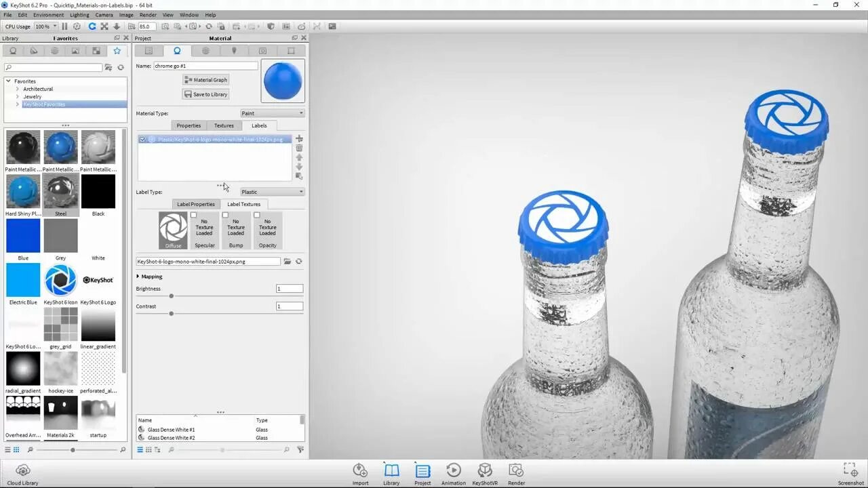Screen dimensions: 868x488
Task: Click the material Name input field
Action: pyautogui.click(x=205, y=66)
